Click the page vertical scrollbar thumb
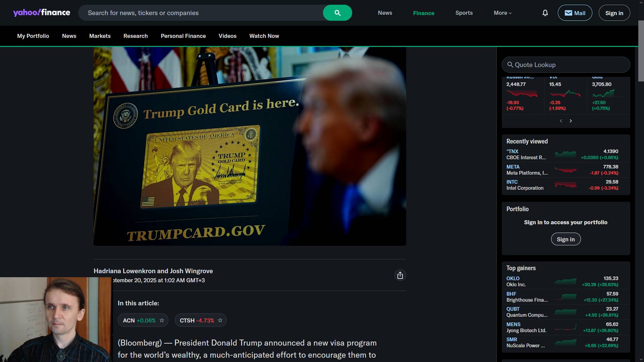The image size is (644, 362). point(641,50)
